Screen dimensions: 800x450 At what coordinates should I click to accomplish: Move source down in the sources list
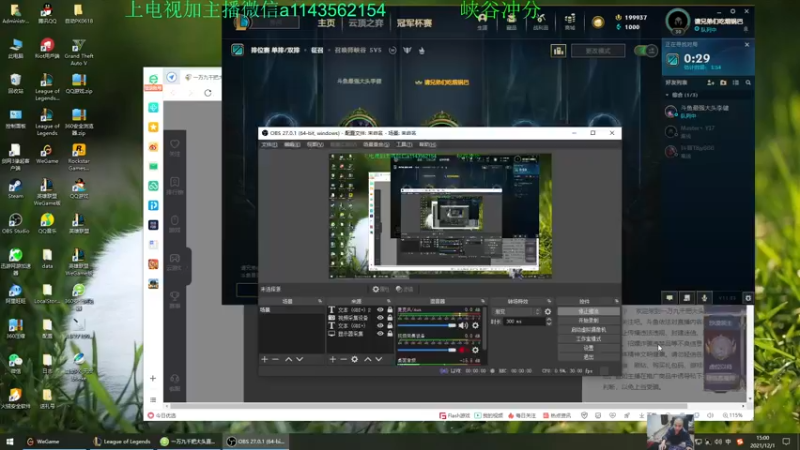pos(379,359)
